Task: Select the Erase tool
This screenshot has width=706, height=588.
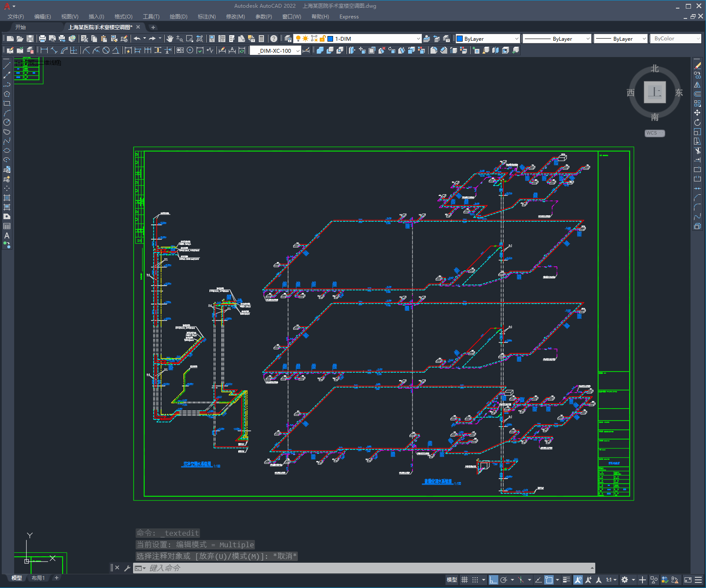Action: [697, 66]
